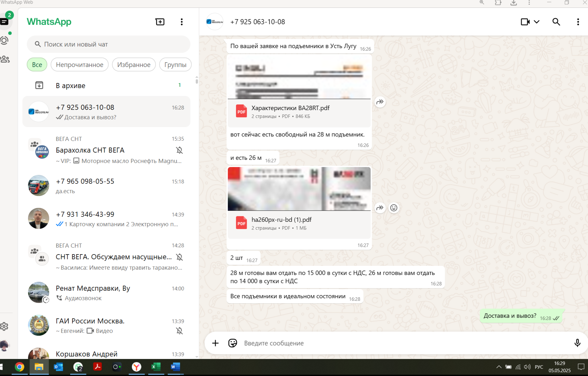Open the chat list menu (three dots)

182,22
